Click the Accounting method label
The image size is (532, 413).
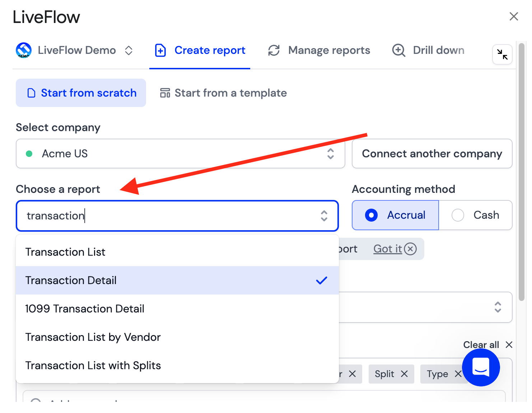pyautogui.click(x=403, y=189)
